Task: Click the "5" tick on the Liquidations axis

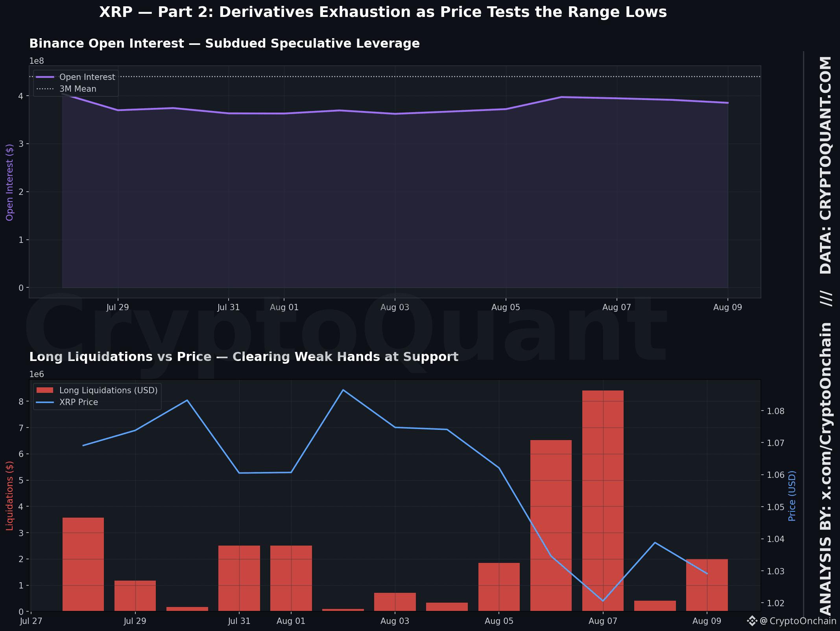Action: coord(21,480)
